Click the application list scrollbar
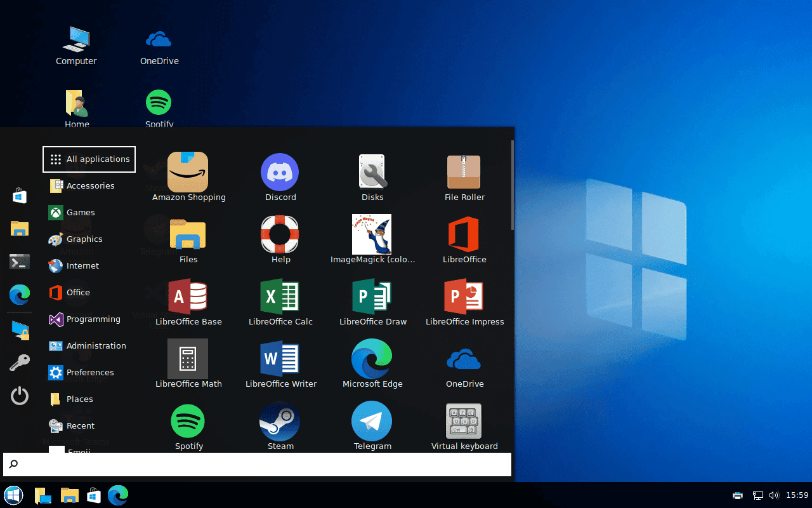 512,185
